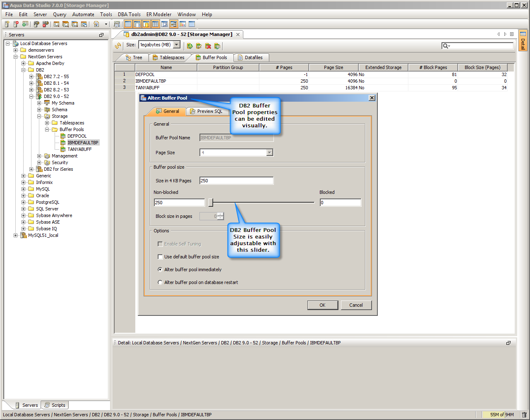Expand the Oracle folder node
Viewport: 530px width, 420px height.
[x=24, y=196]
